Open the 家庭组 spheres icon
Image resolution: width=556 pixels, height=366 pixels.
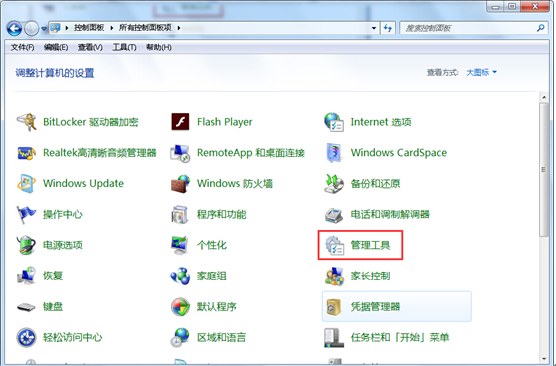(180, 276)
